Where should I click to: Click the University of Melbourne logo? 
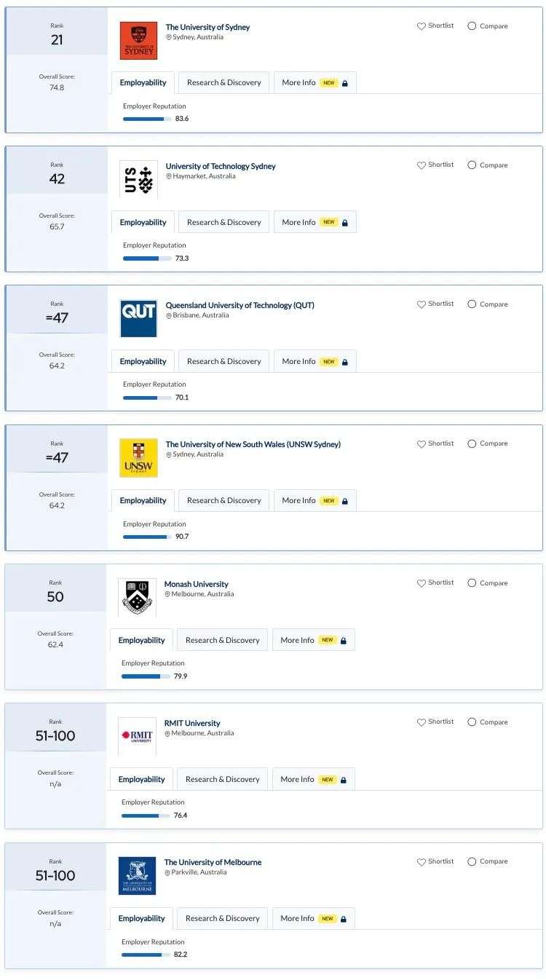tap(137, 876)
